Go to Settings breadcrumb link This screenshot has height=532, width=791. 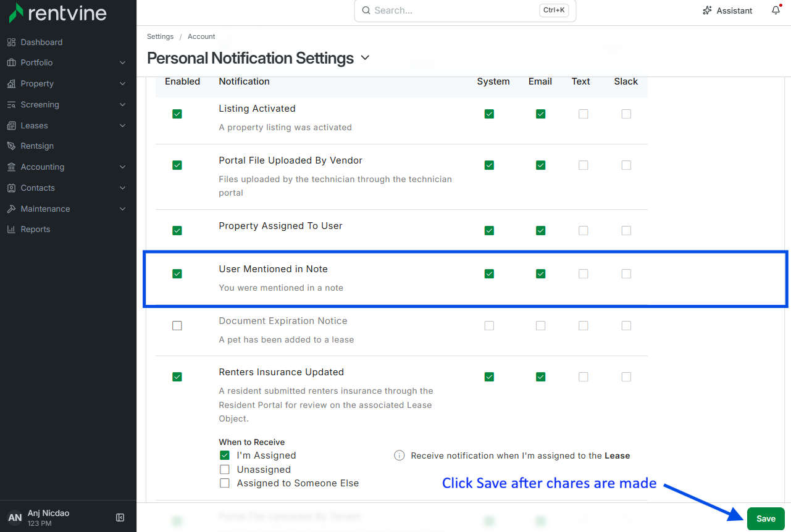[160, 36]
